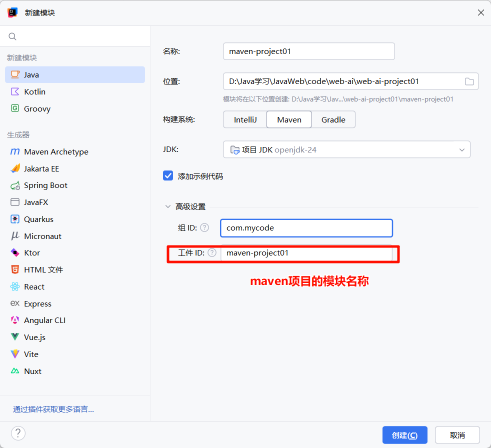Viewport: 491px width, 448px height.
Task: Toggle 添加示例代码 checkbox
Action: (168, 176)
